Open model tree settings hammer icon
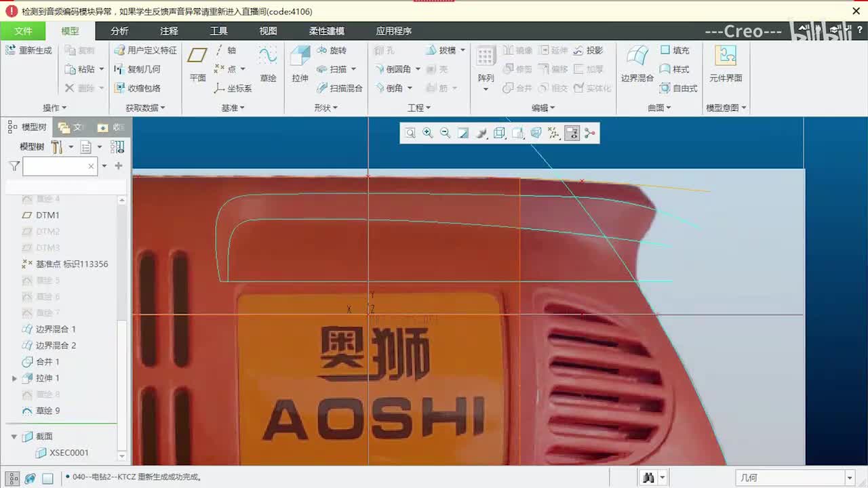This screenshot has width=868, height=488. (56, 147)
